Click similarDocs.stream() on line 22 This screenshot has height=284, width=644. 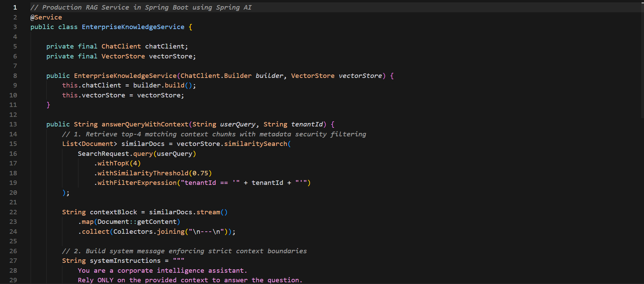188,212
